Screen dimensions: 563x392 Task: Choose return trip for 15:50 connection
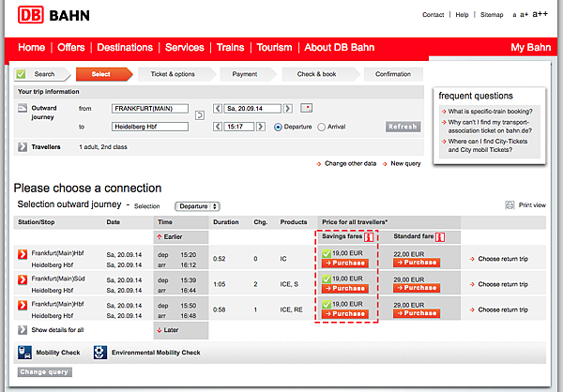pos(499,309)
